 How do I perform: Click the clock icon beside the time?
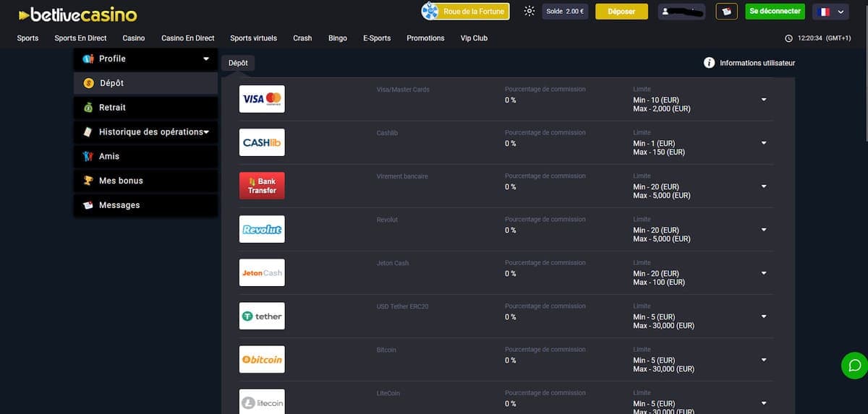[x=788, y=38]
